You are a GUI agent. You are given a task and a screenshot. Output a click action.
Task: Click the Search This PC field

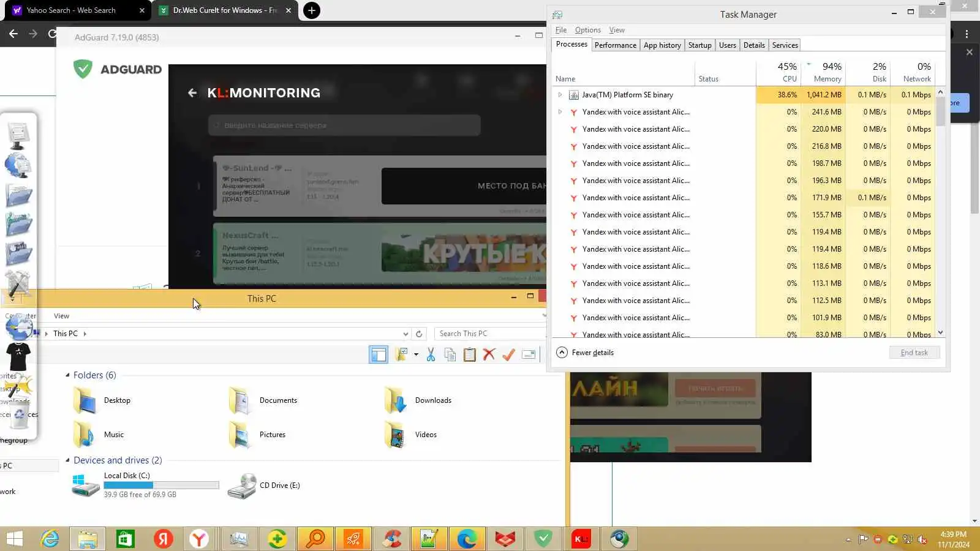pos(489,334)
